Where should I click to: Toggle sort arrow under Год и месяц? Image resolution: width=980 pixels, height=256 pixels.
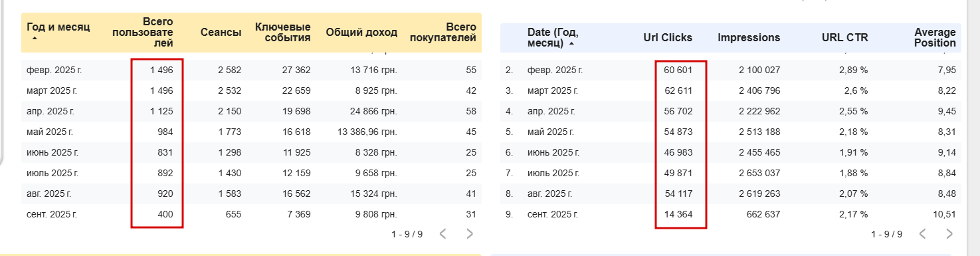click(35, 39)
